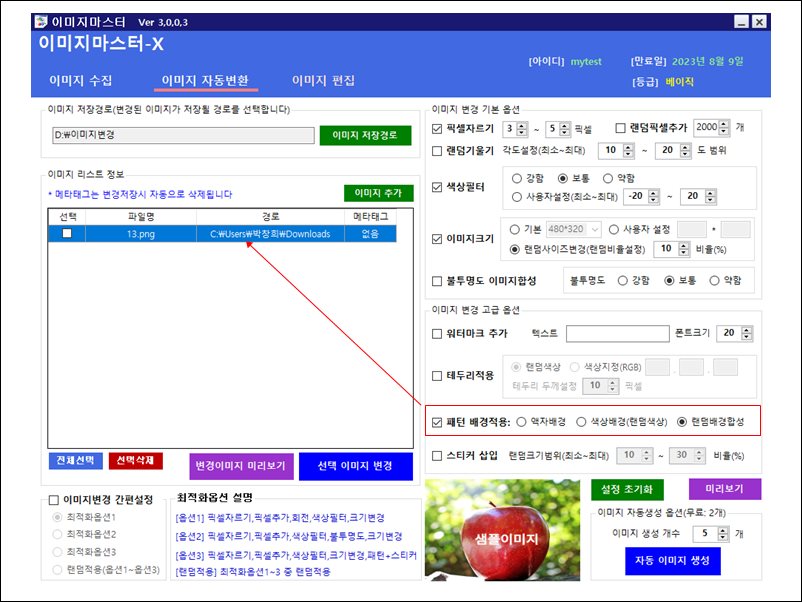802x602 pixels.
Task: Click the 이미지 저장경로 button
Action: pyautogui.click(x=365, y=135)
